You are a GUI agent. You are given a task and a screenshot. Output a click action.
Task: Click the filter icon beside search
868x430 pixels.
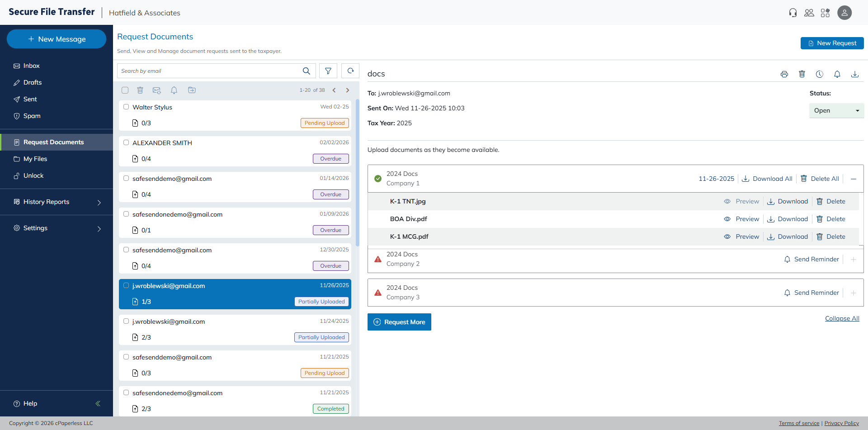(328, 71)
